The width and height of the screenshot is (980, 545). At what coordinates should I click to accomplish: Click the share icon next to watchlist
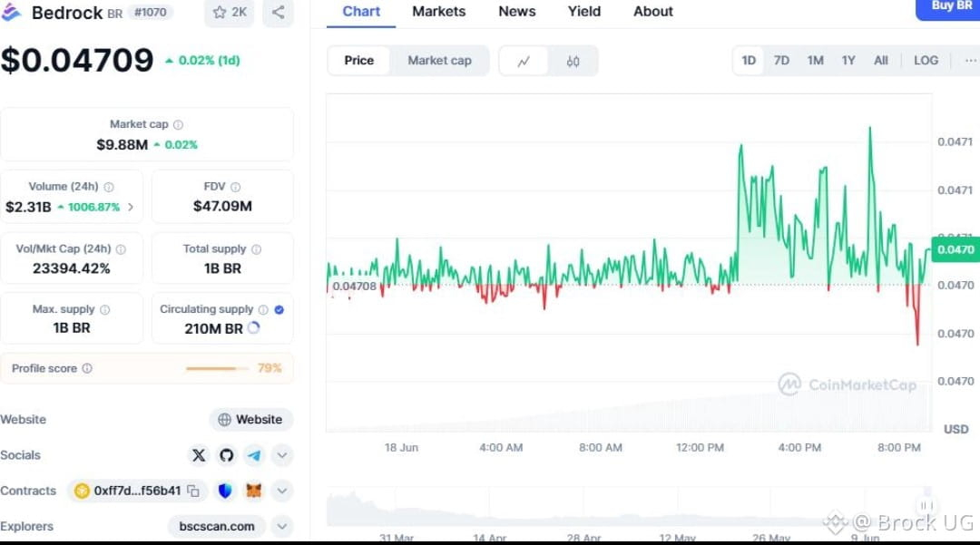coord(279,12)
